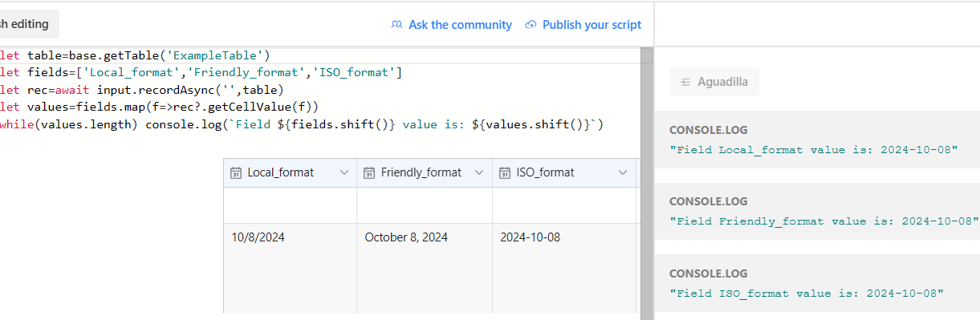
Task: Expand the Local_format column dropdown arrow
Action: tap(344, 172)
